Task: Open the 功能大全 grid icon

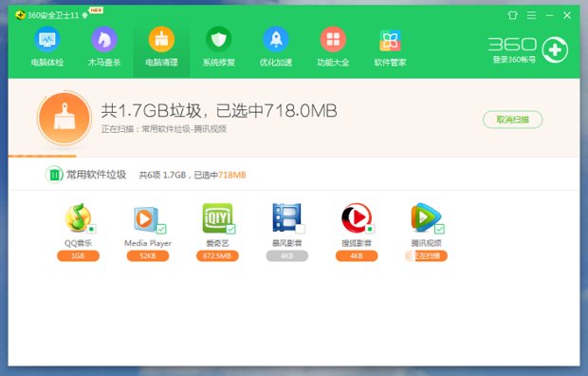Action: click(x=333, y=40)
